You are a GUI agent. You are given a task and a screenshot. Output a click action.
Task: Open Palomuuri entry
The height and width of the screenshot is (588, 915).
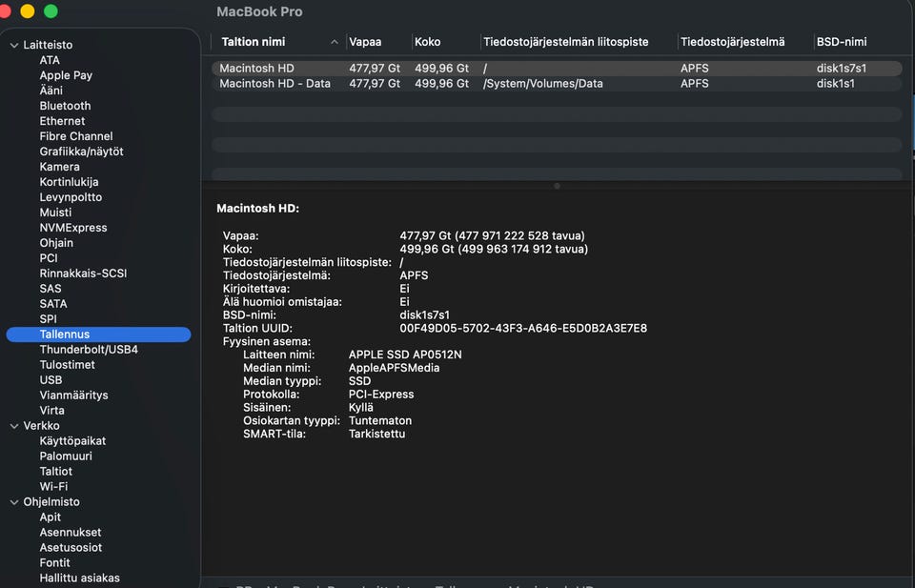[66, 456]
